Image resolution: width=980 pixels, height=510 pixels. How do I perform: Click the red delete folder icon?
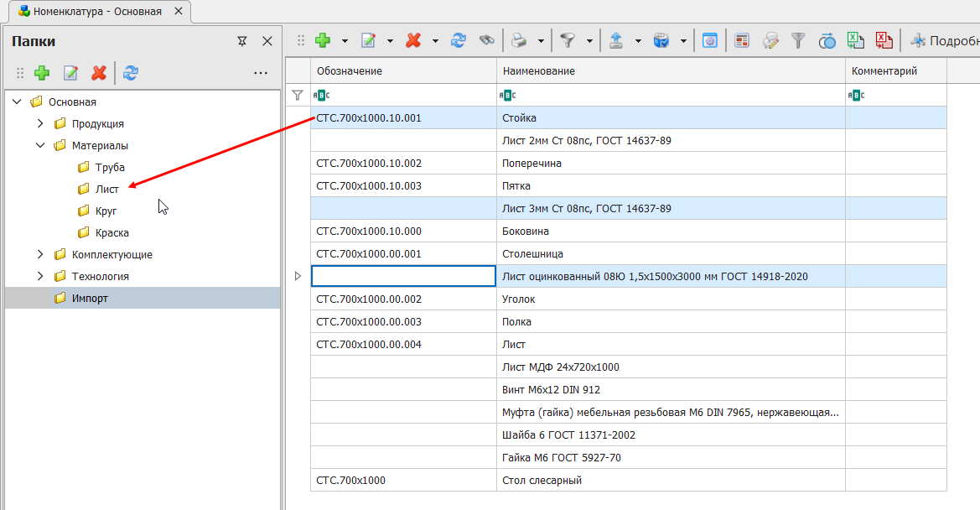tap(99, 73)
